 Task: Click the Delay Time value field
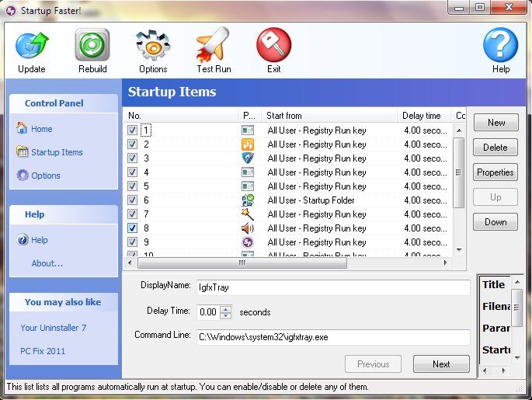click(x=208, y=312)
